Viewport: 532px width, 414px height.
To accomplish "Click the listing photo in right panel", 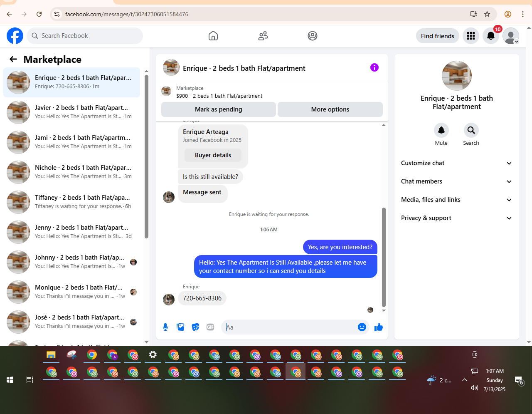I will point(457,76).
